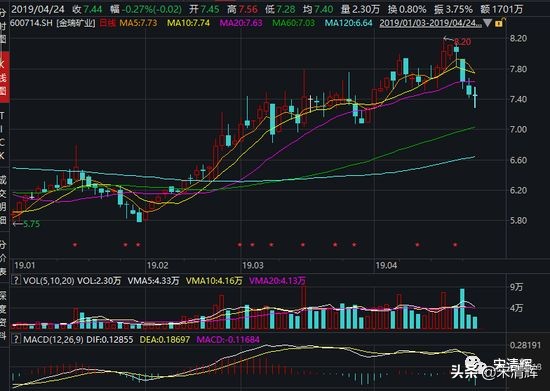Open the VOL indicator help question mark
Viewport: 550px width, 391px height.
(x=16, y=281)
